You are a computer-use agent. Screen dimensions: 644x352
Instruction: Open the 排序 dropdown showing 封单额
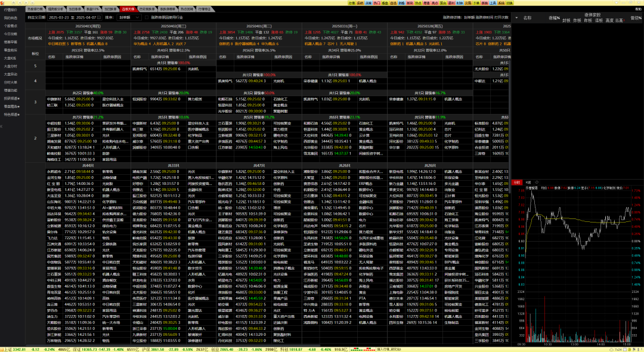click(x=129, y=17)
